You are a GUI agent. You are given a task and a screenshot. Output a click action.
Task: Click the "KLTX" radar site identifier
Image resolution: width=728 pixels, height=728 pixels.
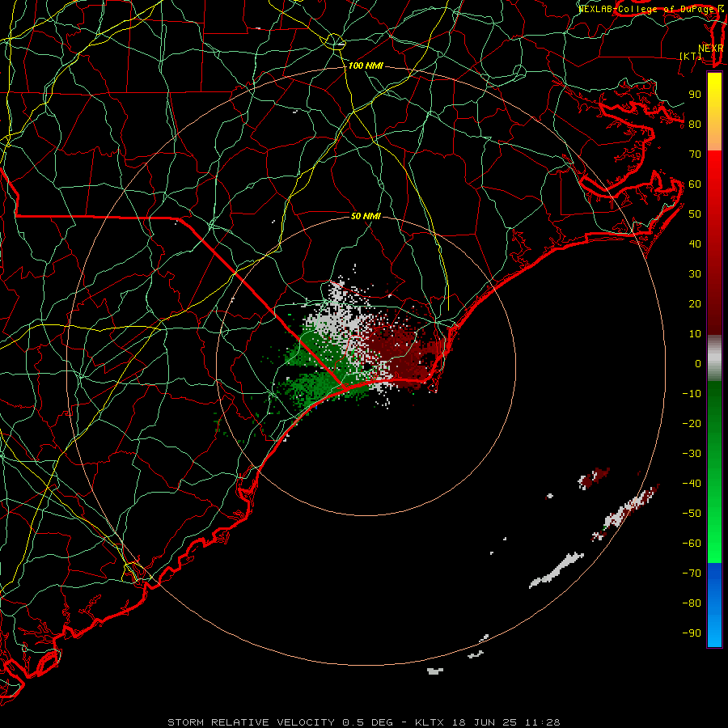click(x=430, y=722)
